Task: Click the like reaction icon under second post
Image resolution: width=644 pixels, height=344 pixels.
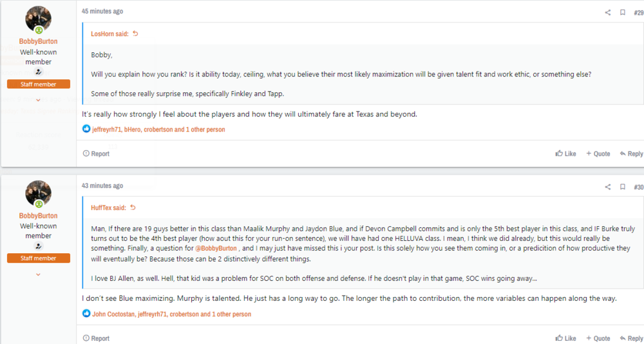Action: 86,314
